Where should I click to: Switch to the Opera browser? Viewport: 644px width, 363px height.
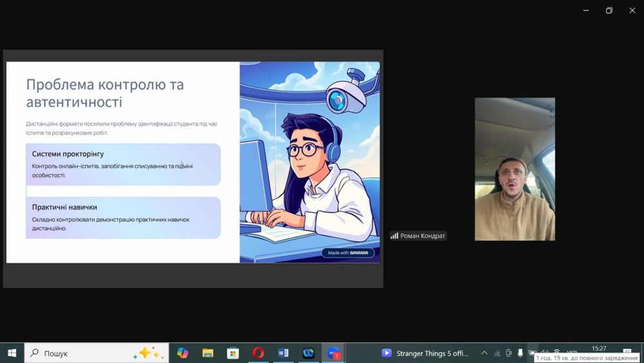pos(258,353)
